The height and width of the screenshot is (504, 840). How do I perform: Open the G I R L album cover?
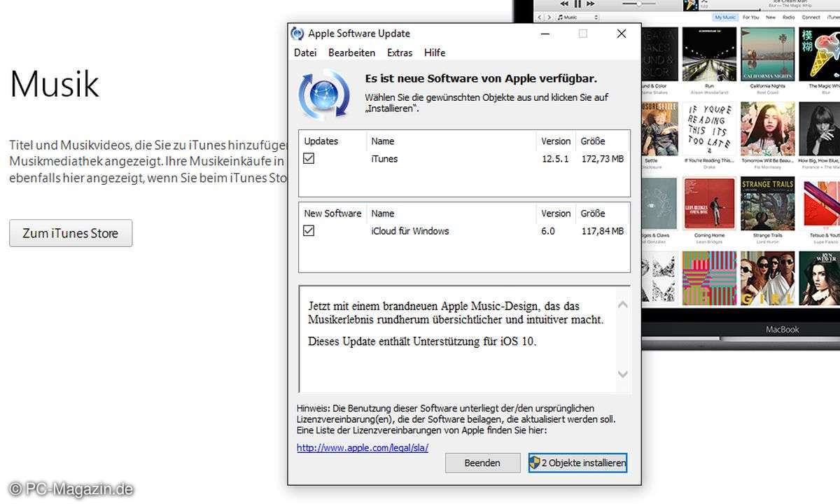tap(767, 279)
